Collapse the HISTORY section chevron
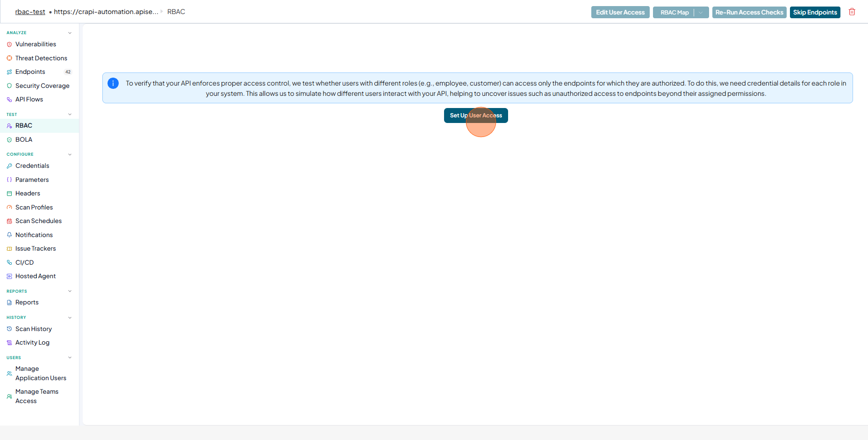868x440 pixels. tap(70, 317)
